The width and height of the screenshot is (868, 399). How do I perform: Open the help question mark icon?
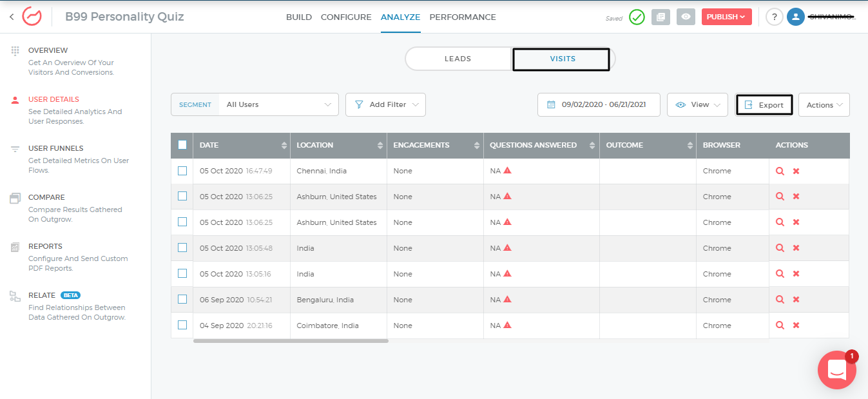pyautogui.click(x=774, y=17)
